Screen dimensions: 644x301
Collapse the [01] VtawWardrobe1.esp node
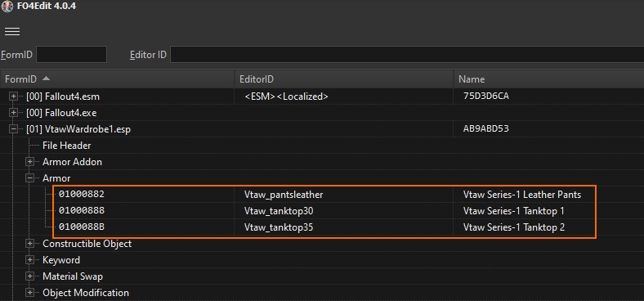(14, 129)
